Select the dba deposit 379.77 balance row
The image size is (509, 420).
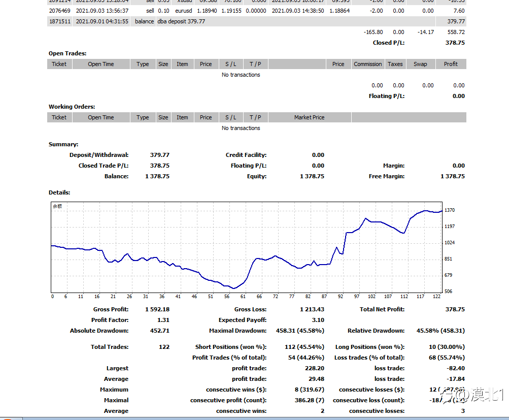tap(181, 21)
